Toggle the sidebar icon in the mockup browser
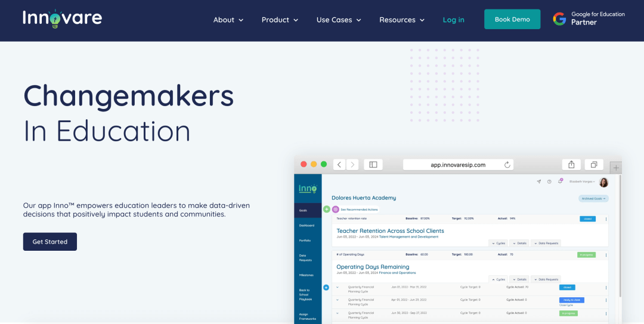644x324 pixels. point(373,164)
